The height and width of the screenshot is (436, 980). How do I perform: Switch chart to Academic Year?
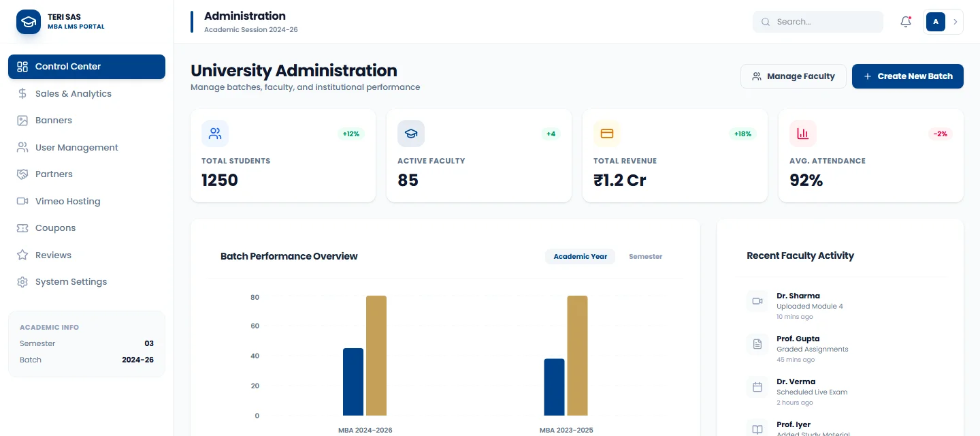point(580,257)
